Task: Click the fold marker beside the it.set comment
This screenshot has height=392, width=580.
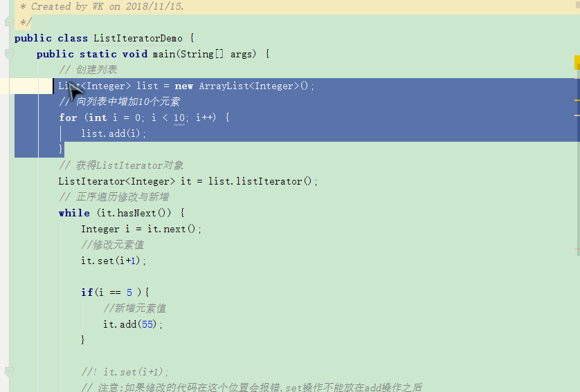Action: [10, 371]
